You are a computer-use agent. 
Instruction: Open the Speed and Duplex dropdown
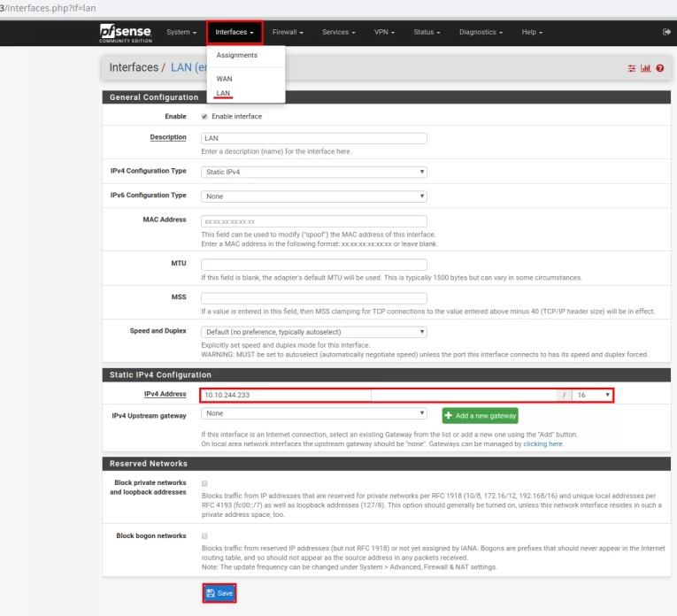[314, 332]
